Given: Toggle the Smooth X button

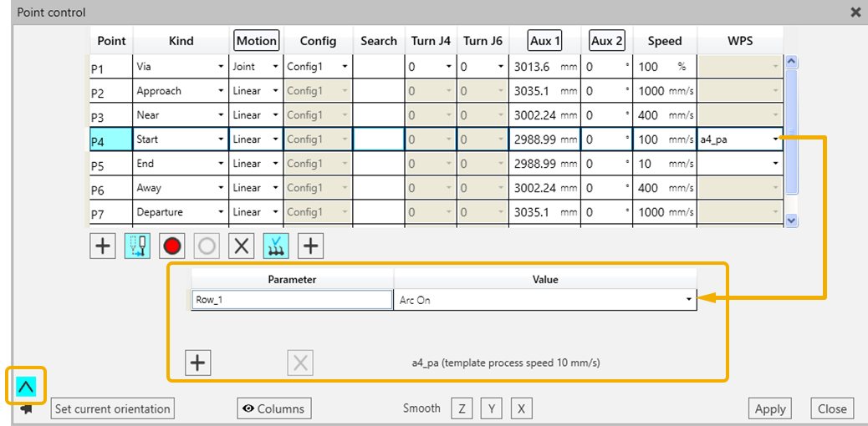Looking at the screenshot, I should pos(521,408).
